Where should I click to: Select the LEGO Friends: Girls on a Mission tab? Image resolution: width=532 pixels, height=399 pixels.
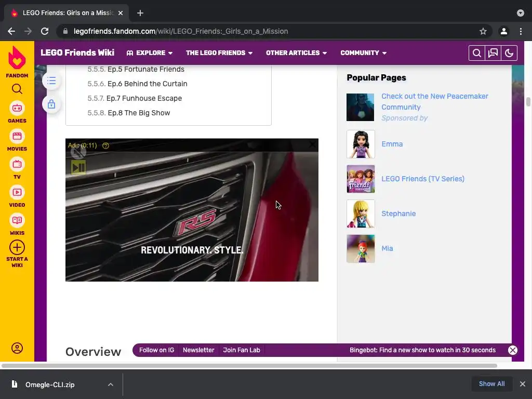pos(66,13)
